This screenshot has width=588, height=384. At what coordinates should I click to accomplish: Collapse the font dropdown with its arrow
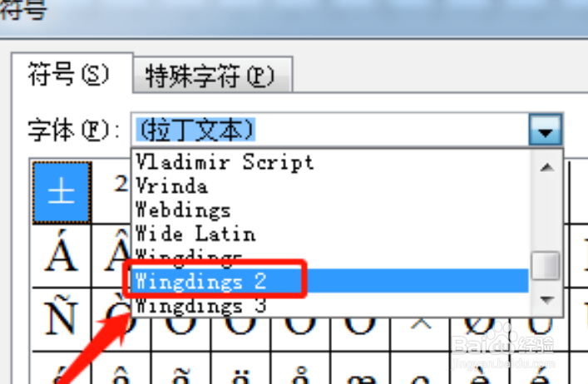[546, 130]
